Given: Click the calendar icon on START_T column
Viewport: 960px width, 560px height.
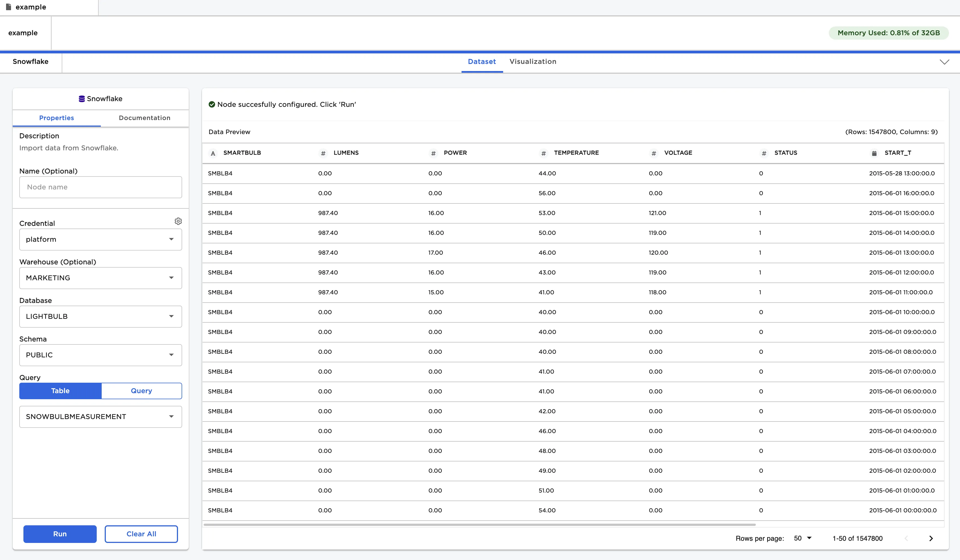Looking at the screenshot, I should coord(874,153).
